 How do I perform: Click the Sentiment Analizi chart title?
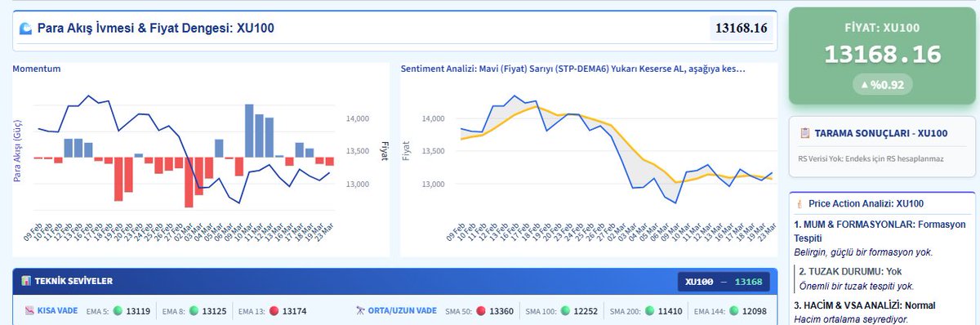[573, 69]
